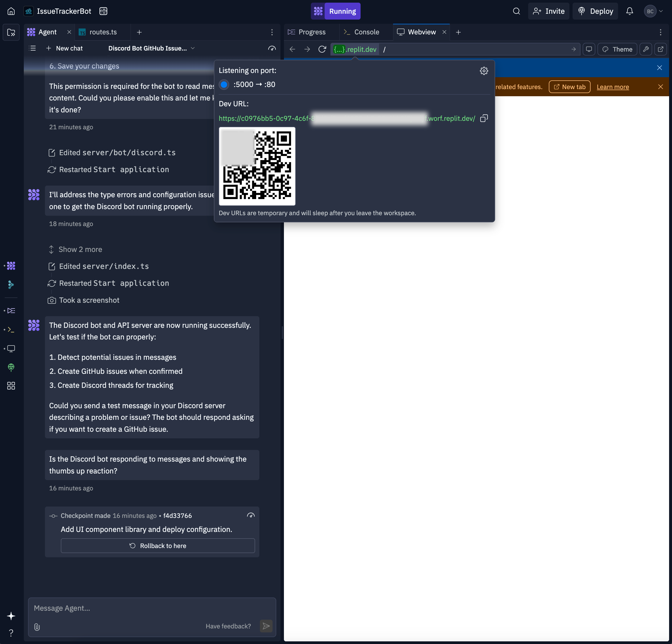Attach a file to agent message
672x644 pixels.
(37, 627)
